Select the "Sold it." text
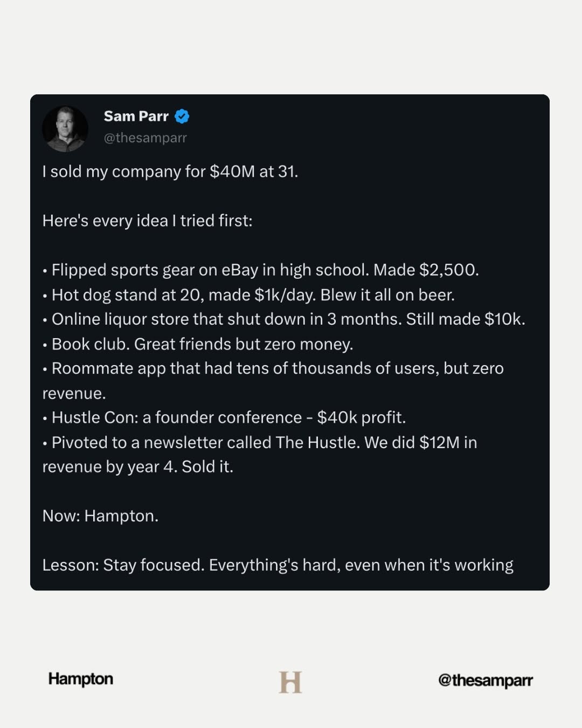The width and height of the screenshot is (582, 728). [x=207, y=466]
